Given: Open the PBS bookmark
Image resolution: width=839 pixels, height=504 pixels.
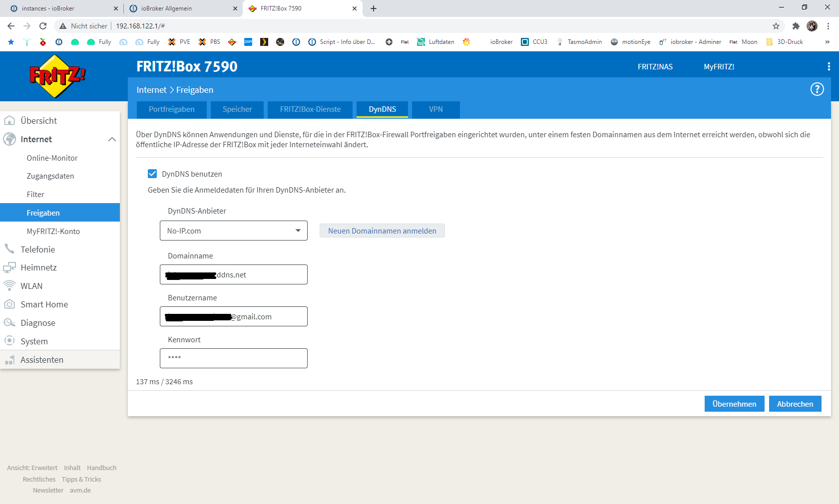Looking at the screenshot, I should tap(209, 42).
